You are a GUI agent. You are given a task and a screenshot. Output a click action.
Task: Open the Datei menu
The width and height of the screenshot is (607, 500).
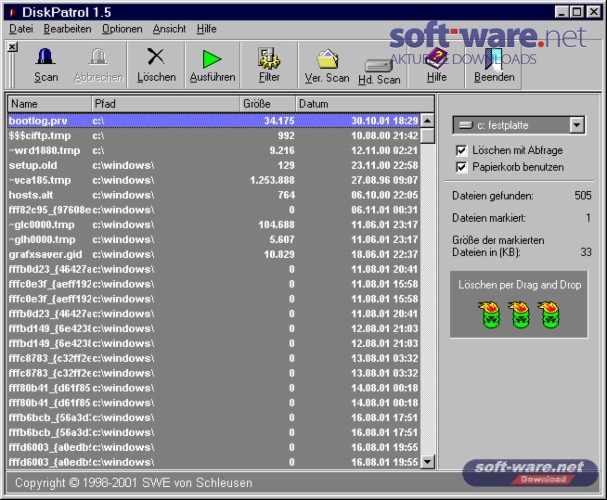pos(21,29)
